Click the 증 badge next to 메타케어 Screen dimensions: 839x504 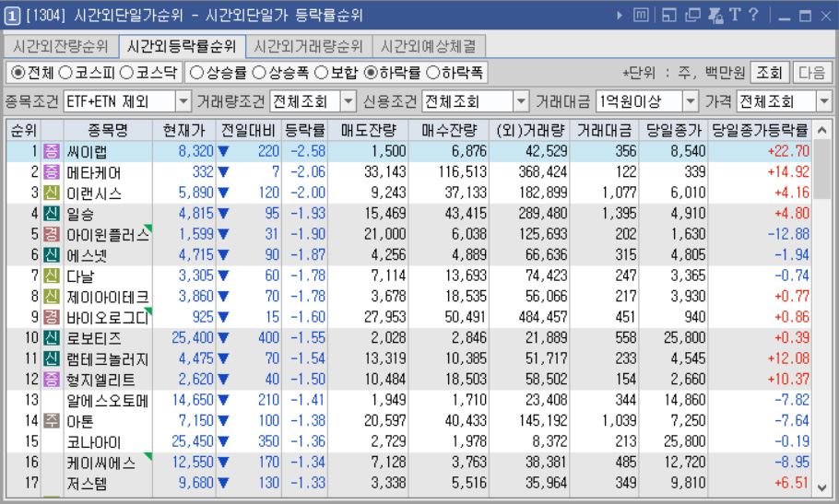[x=52, y=172]
